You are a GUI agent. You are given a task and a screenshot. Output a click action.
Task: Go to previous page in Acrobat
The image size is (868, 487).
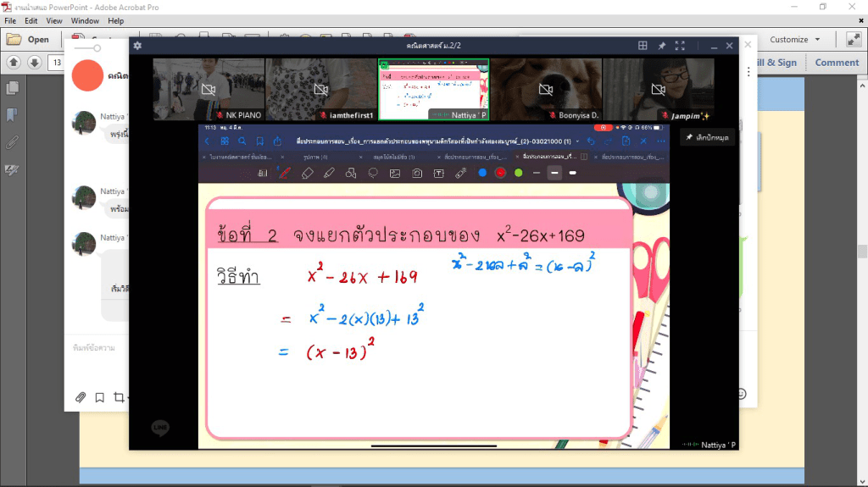(14, 63)
